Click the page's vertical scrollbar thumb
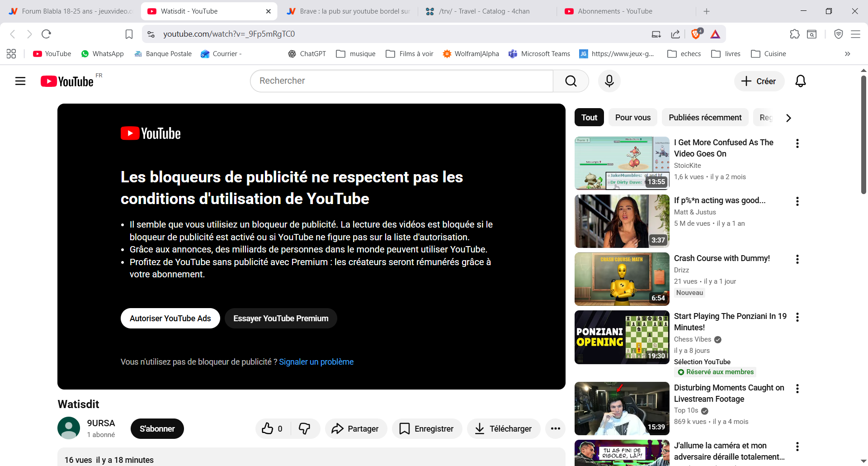This screenshot has height=466, width=868. (x=863, y=136)
